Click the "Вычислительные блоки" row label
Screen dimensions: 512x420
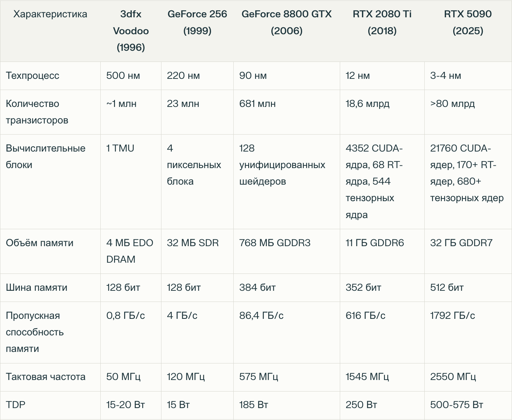coord(45,157)
